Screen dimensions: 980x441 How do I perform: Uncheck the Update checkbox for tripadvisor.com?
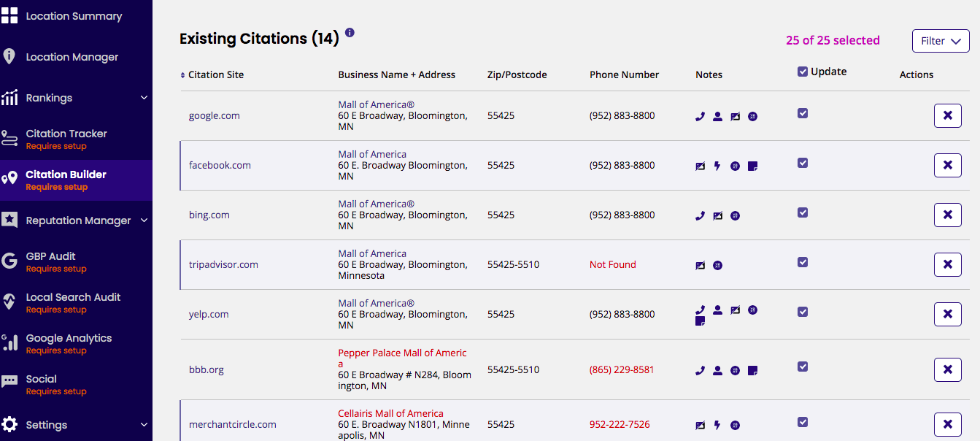[x=803, y=262]
